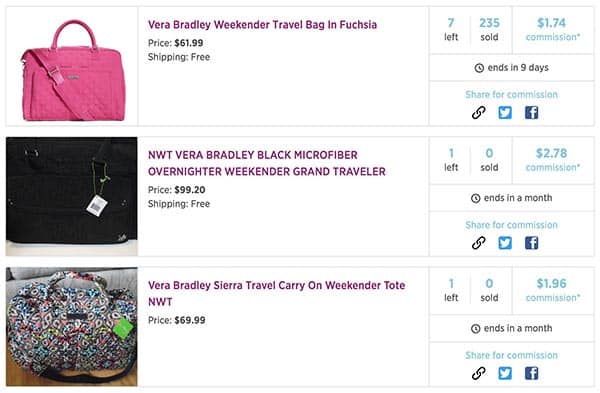Viewport: 600px width, 393px height.
Task: Click the 235 sold counter
Action: [x=489, y=29]
